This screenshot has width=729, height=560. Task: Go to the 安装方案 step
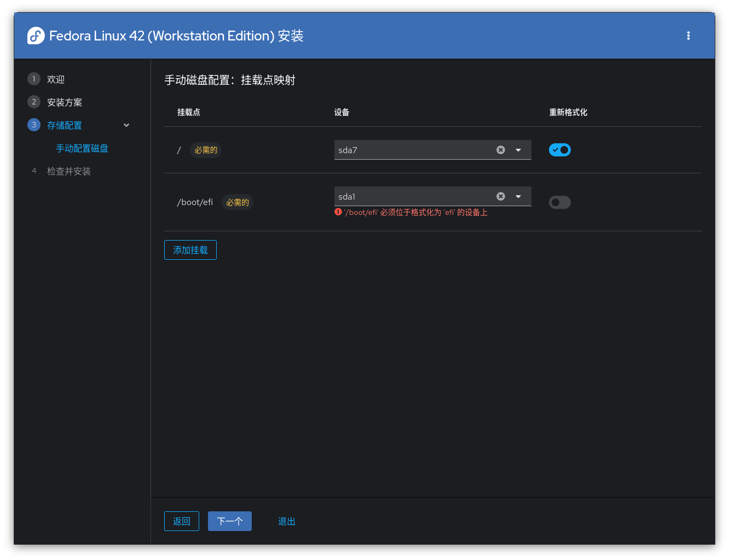pyautogui.click(x=65, y=102)
